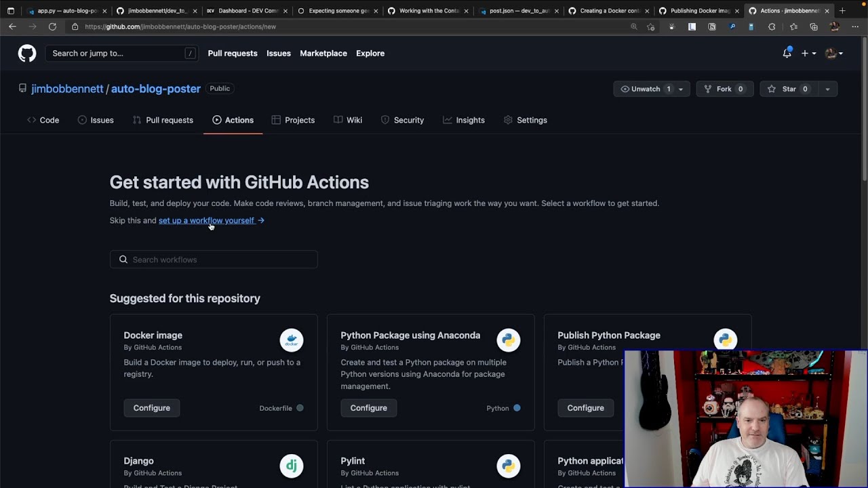Bookmark this page with the star icon
This screenshot has height=488, width=868.
coord(651,26)
